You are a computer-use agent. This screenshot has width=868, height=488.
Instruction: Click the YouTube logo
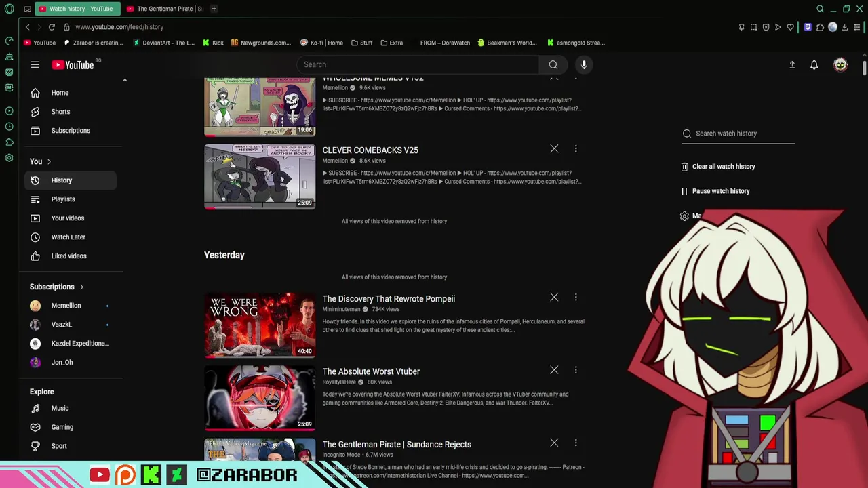click(73, 65)
